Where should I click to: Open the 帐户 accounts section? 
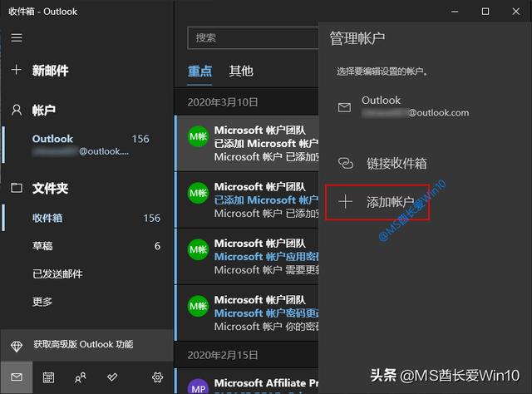coord(44,111)
